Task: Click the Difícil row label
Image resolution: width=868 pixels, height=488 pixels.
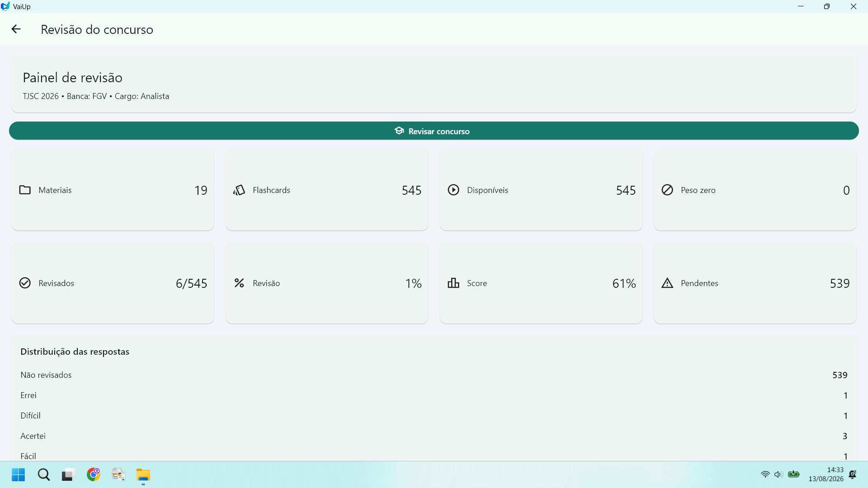Action: click(x=31, y=416)
